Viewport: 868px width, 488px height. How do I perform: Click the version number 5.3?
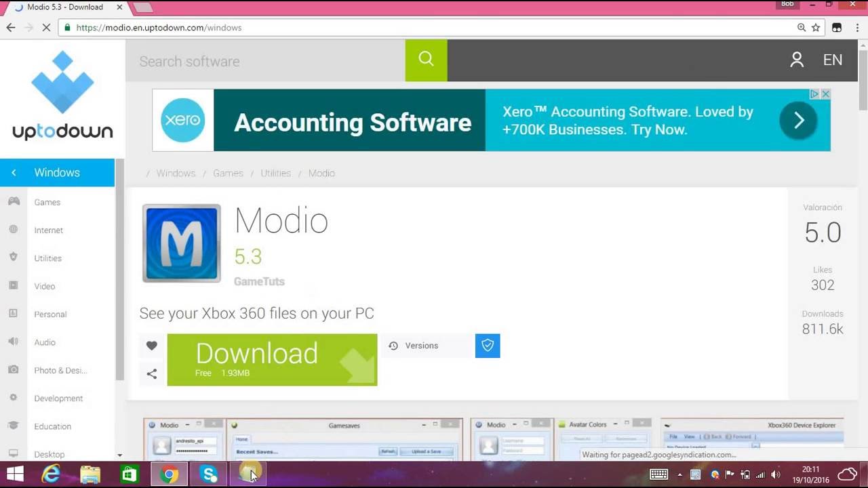pyautogui.click(x=248, y=256)
